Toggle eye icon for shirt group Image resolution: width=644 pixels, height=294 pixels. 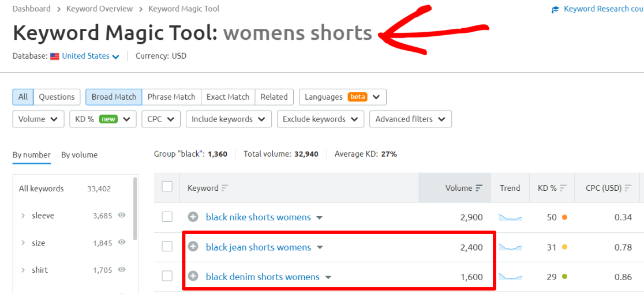tap(122, 269)
